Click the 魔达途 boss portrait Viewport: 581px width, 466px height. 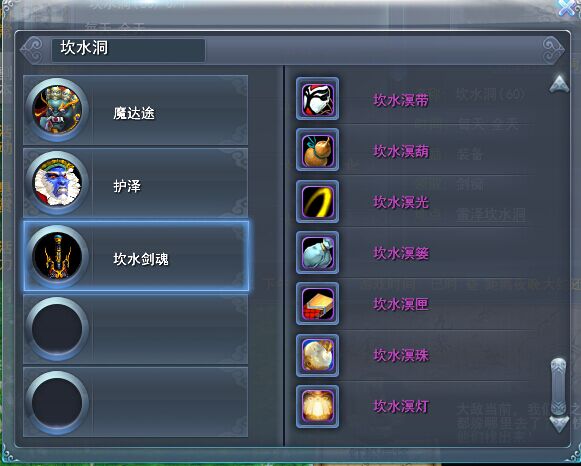(x=57, y=110)
